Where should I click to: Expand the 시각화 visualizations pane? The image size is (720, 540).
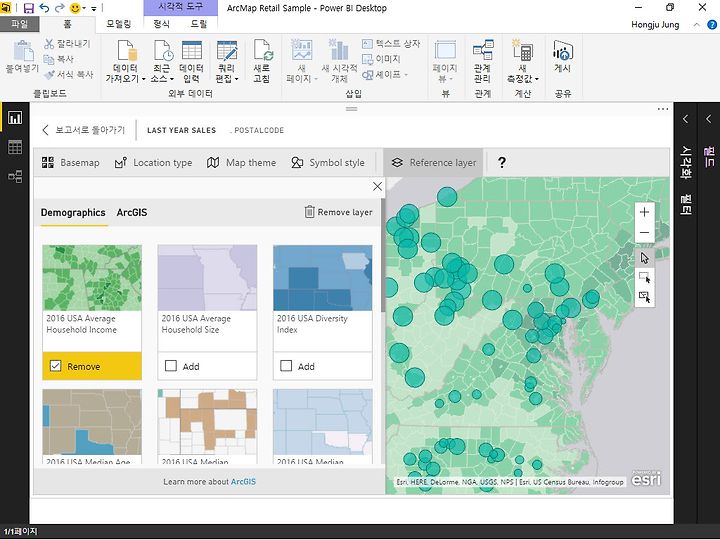[x=685, y=119]
